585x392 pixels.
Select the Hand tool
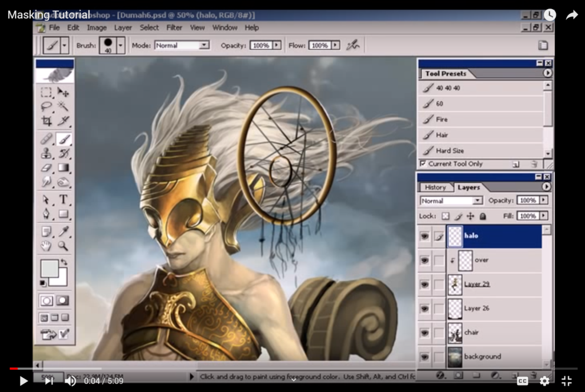(x=46, y=246)
